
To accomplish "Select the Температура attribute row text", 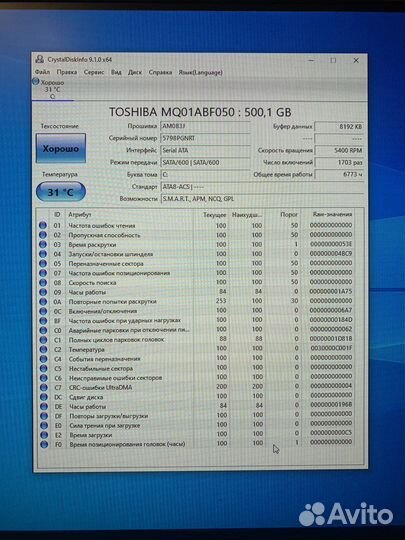I will [87, 349].
